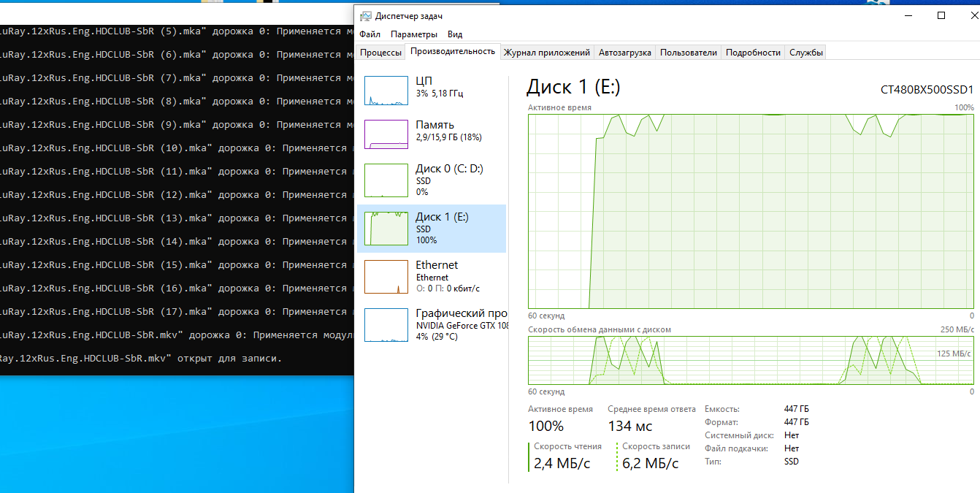The image size is (980, 493).
Task: Click the 250 МБ/с scale label
Action: tap(957, 329)
